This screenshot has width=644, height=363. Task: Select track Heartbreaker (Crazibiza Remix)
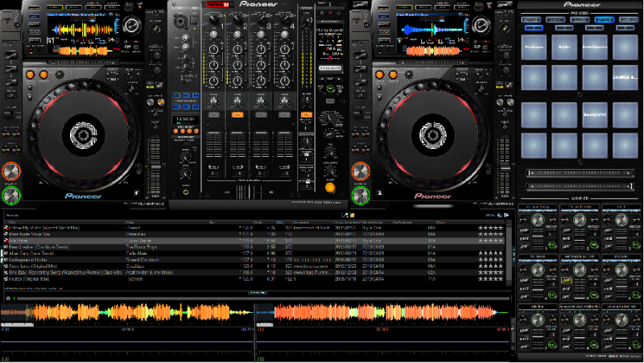39,247
